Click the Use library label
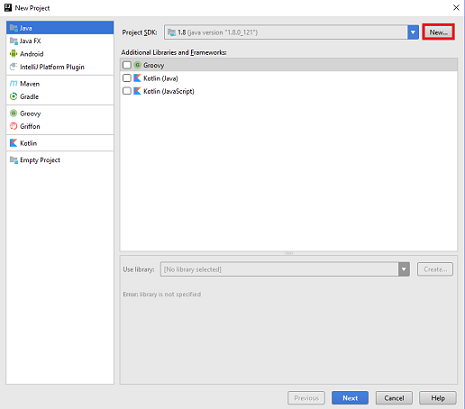Screen dimensions: 465x409 [x=139, y=269]
